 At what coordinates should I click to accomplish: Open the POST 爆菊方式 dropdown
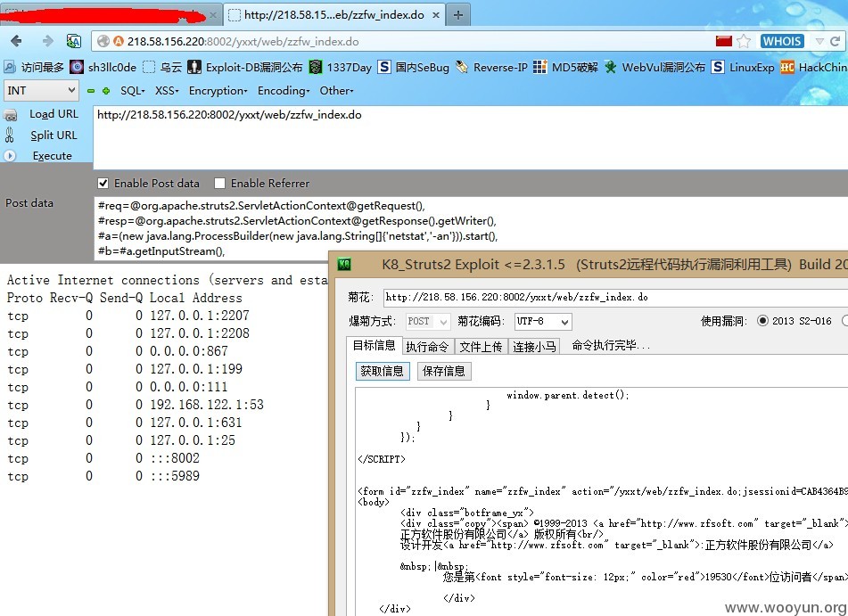[x=428, y=321]
